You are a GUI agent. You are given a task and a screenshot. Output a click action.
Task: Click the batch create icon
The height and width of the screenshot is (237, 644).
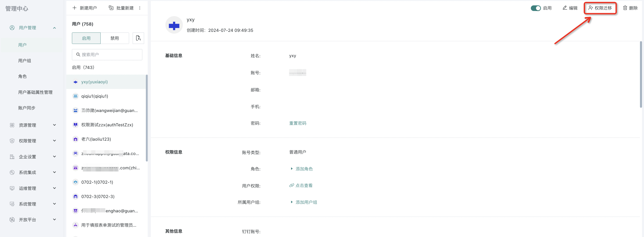coord(111,8)
